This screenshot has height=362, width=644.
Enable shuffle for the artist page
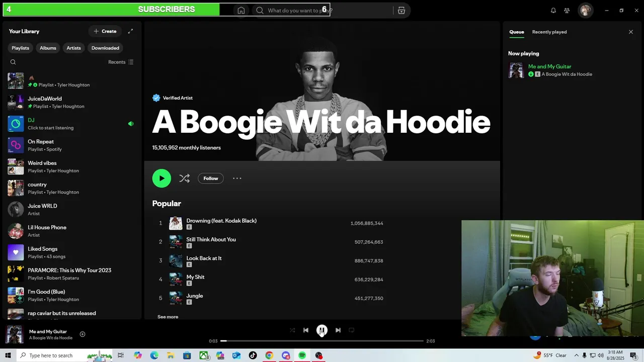point(184,178)
